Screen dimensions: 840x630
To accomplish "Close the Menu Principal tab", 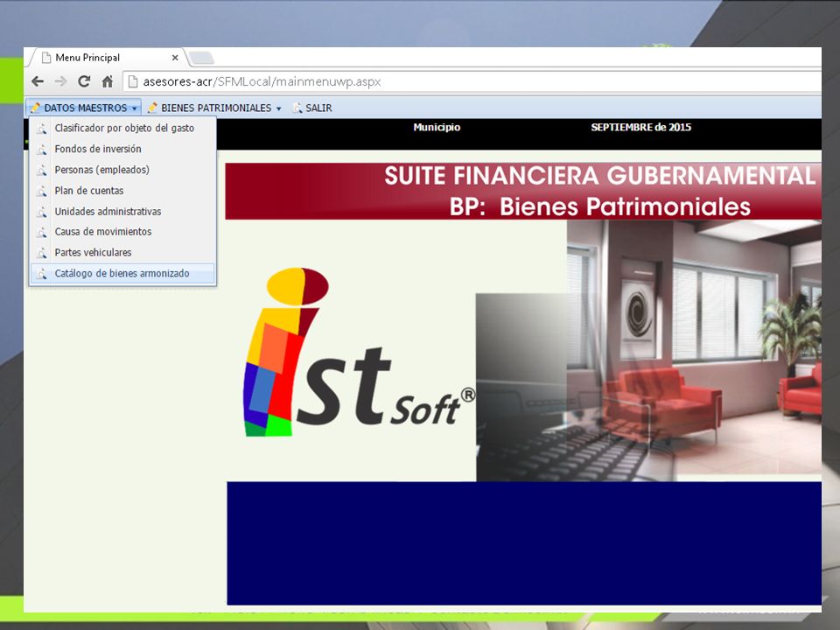I will [x=175, y=58].
